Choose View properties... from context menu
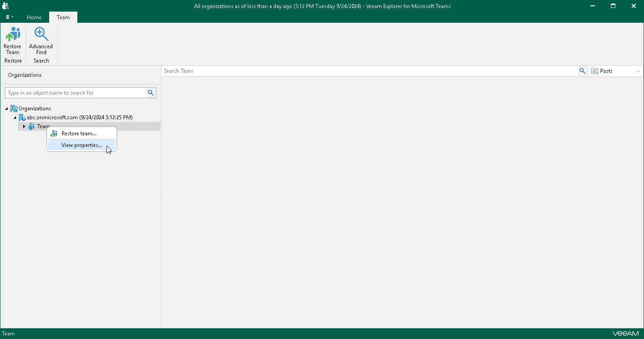Image resolution: width=644 pixels, height=339 pixels. click(82, 145)
